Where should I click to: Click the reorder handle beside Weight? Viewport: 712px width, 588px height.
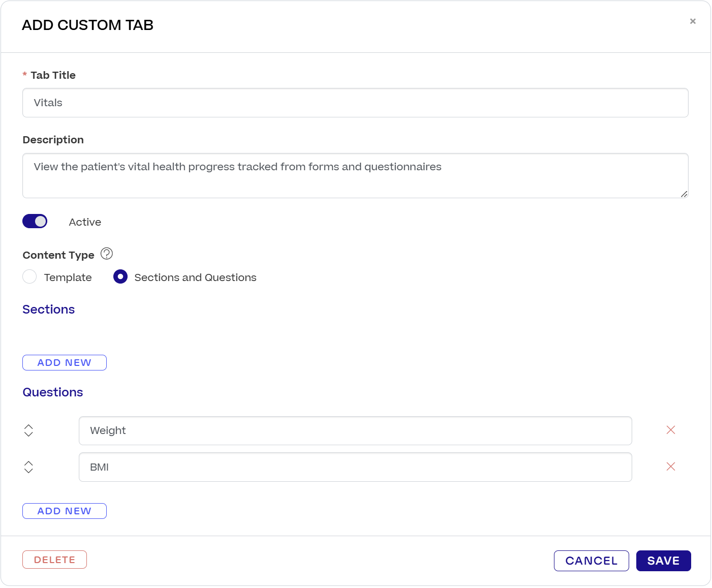coord(29,430)
